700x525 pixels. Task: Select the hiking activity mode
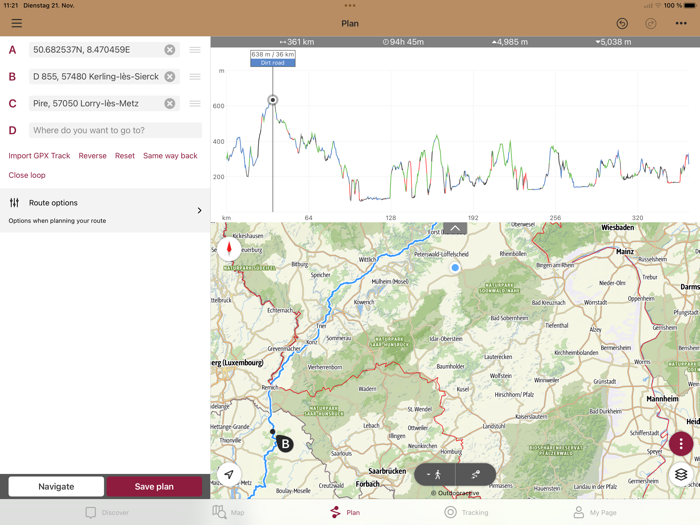pyautogui.click(x=435, y=474)
